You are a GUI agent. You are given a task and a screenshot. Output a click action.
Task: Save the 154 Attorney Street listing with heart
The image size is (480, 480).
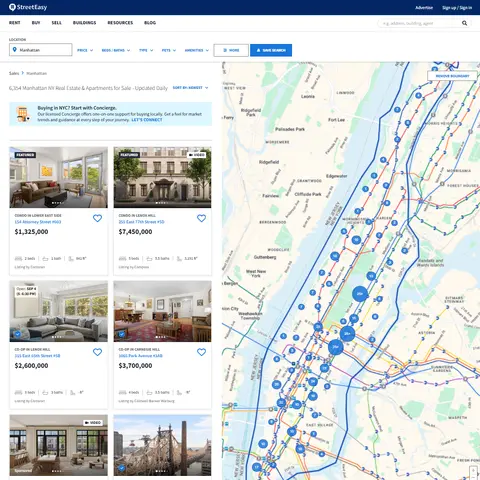coord(97,218)
